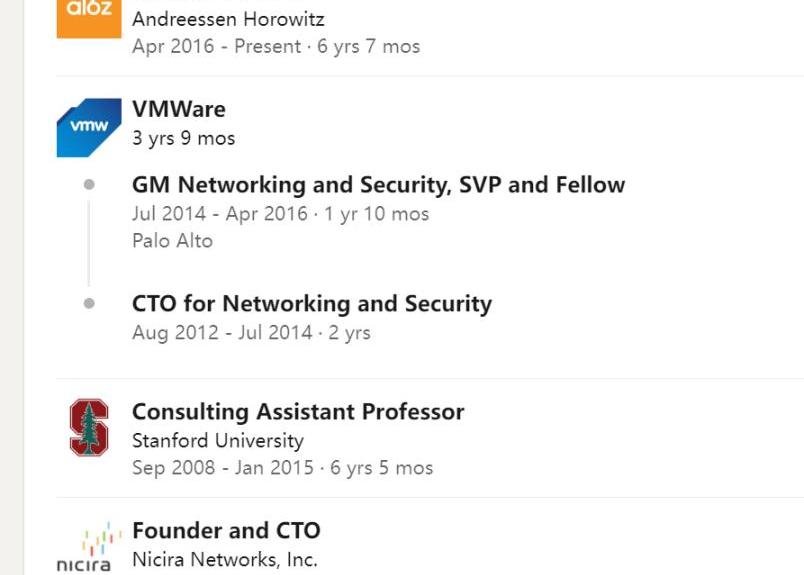
Task: Select the Andreessen Horowitz company name
Action: point(228,19)
